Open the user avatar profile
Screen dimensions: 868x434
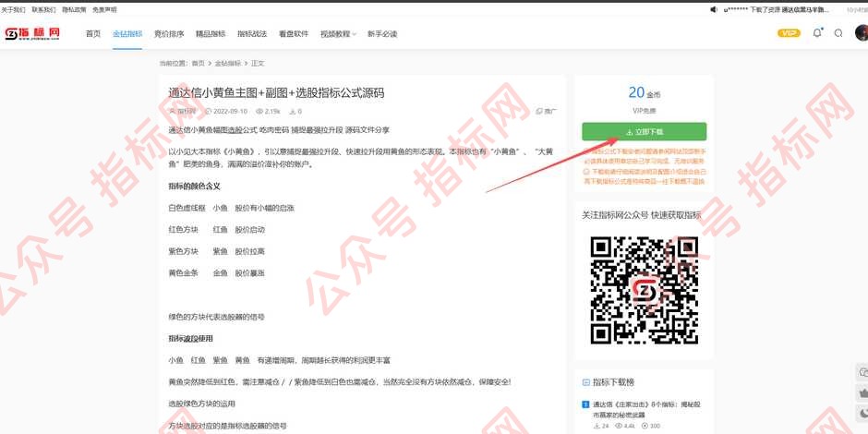click(x=862, y=33)
